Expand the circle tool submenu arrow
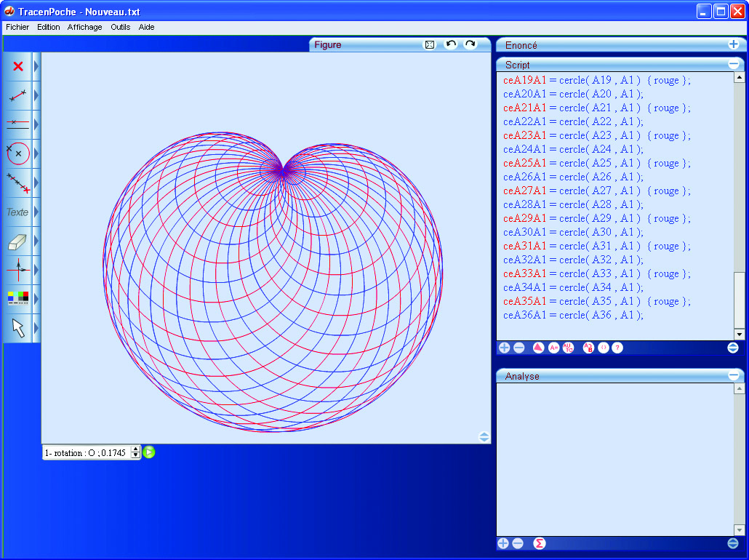The image size is (749, 560). point(36,153)
